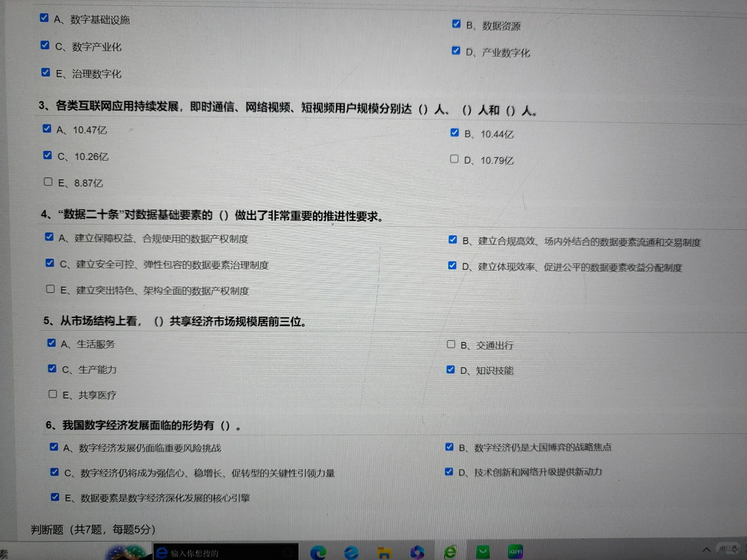Uncheck option E 治理数字化

[46, 72]
